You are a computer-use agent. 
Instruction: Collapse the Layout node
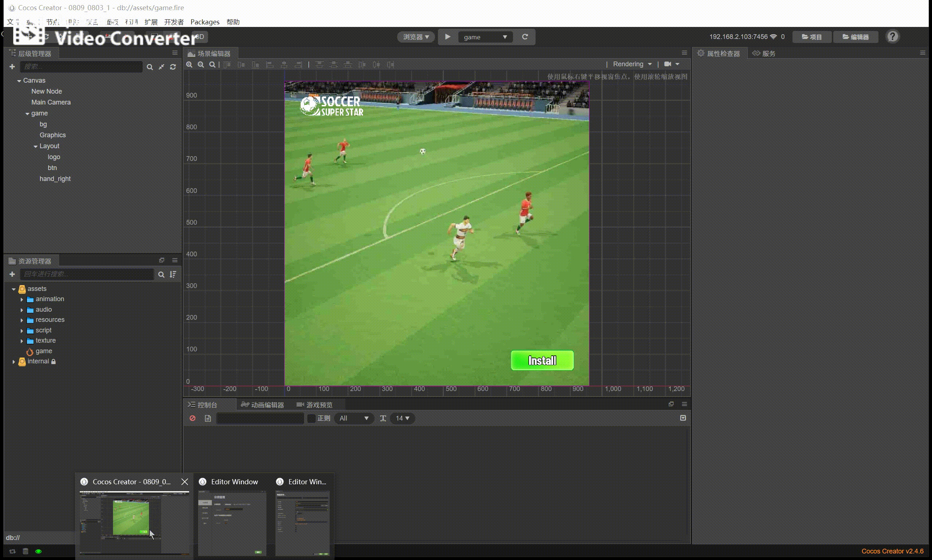35,146
